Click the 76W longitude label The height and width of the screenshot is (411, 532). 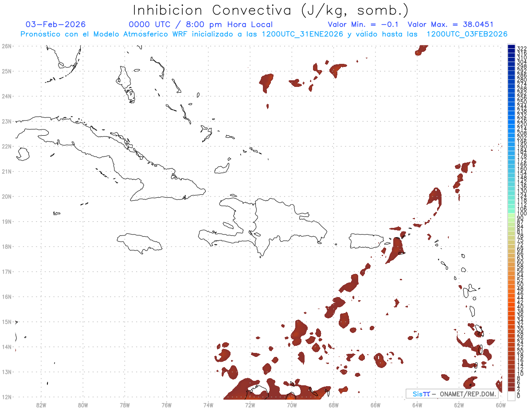tap(166, 405)
